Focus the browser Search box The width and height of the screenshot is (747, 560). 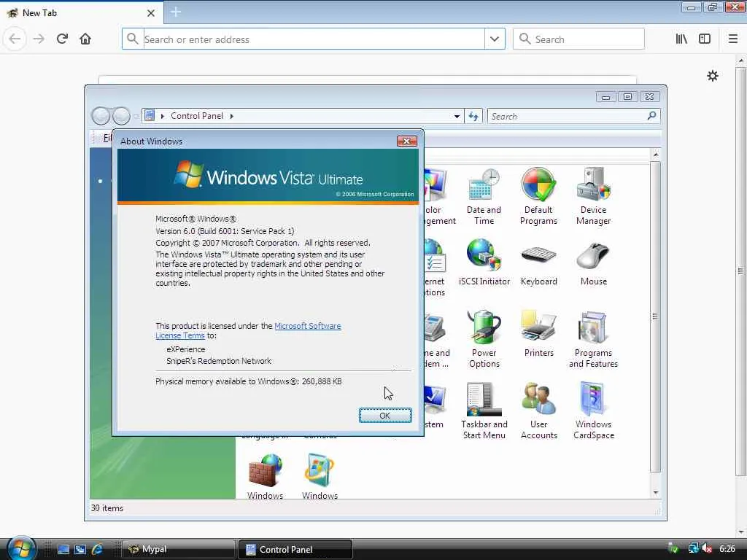tap(578, 39)
